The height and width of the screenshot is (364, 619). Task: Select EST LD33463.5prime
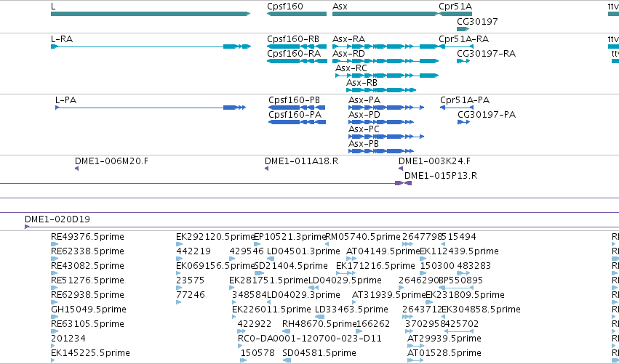coord(320,317)
